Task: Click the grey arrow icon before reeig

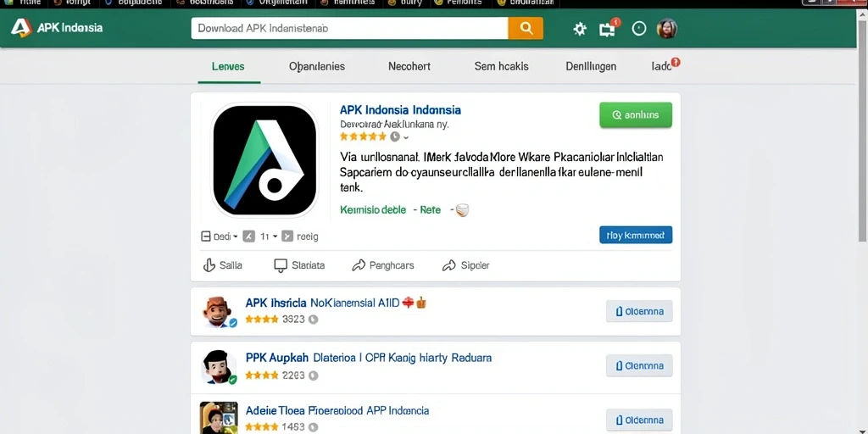Action: (287, 236)
